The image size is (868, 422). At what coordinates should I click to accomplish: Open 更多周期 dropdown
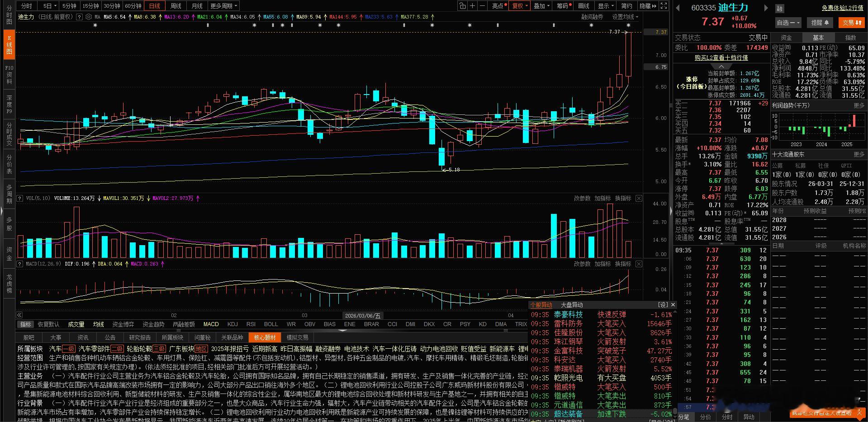pos(223,6)
